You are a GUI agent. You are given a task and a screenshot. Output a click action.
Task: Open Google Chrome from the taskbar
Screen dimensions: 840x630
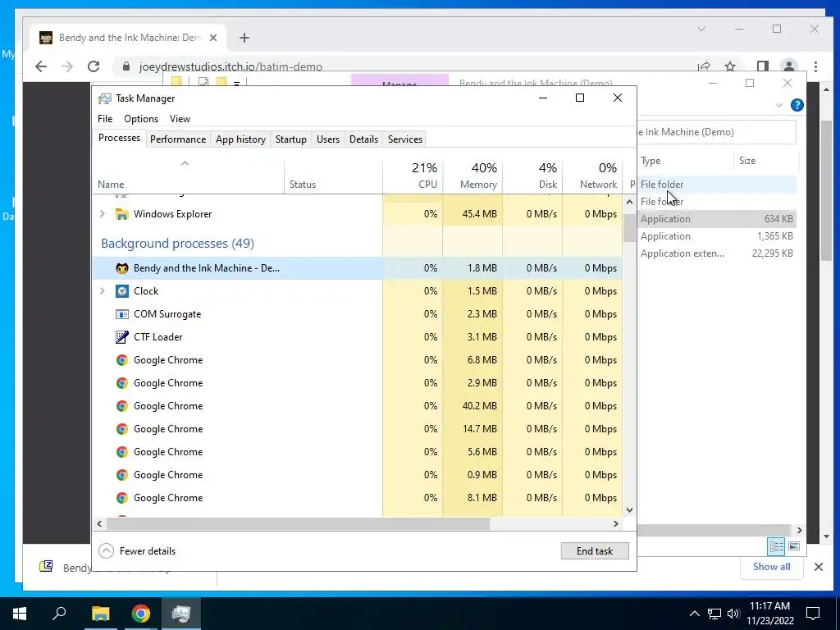[x=141, y=614]
